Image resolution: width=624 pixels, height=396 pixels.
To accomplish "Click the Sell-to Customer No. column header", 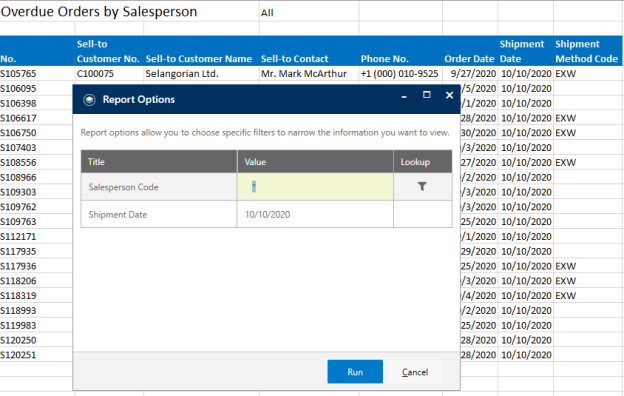I will [x=108, y=52].
